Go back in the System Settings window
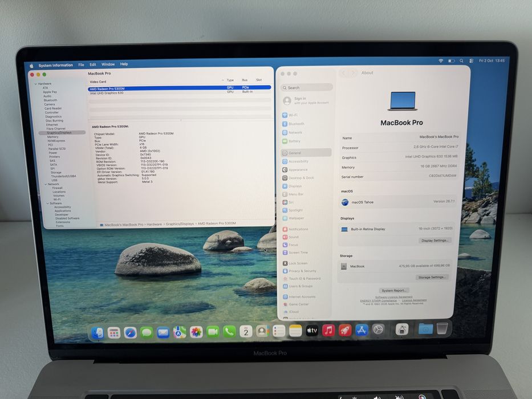 pos(344,73)
